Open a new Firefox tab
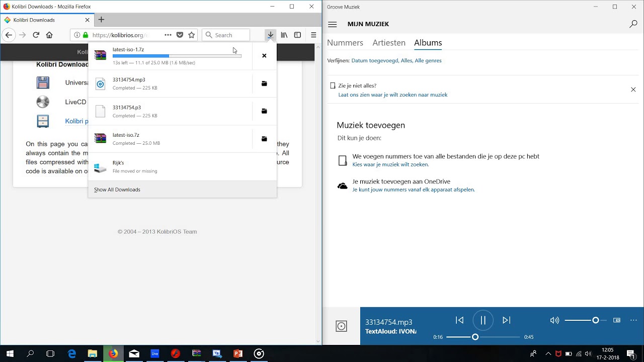 click(101, 20)
